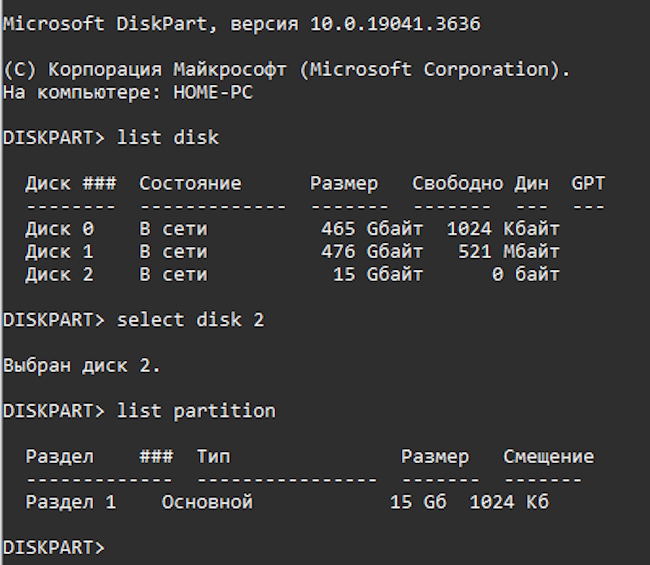The width and height of the screenshot is (650, 565).
Task: Click the 'Диск 2' row label
Action: click(x=60, y=275)
